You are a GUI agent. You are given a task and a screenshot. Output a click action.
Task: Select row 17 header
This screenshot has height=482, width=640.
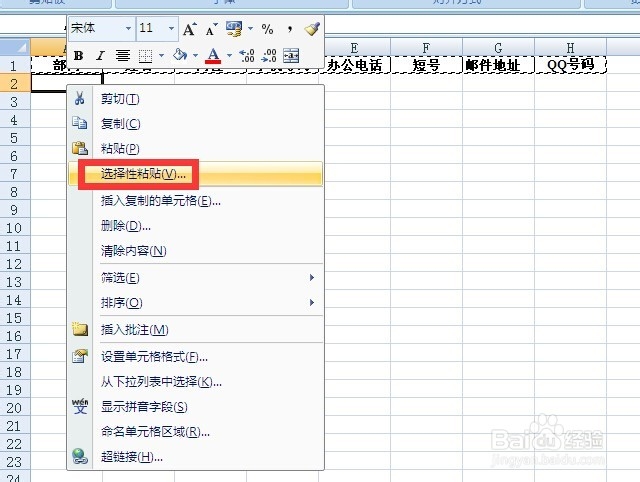pyautogui.click(x=15, y=354)
